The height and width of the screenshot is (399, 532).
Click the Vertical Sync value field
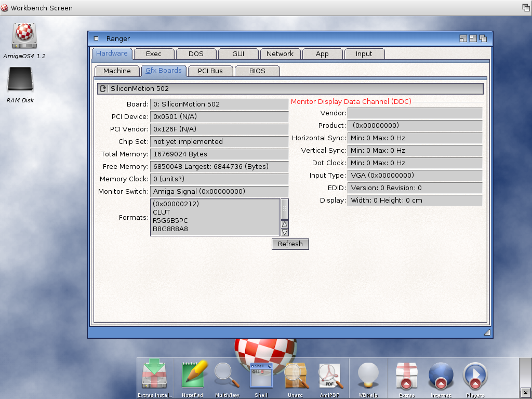tap(415, 150)
